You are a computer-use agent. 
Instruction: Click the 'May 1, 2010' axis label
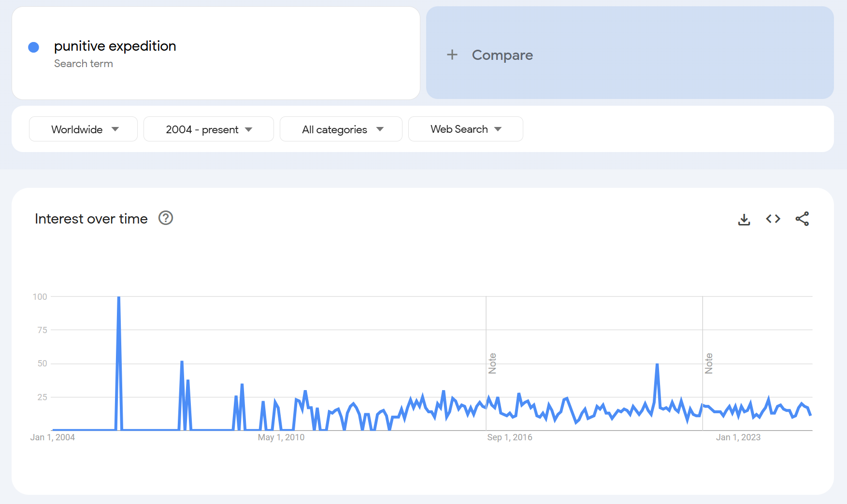tap(281, 437)
